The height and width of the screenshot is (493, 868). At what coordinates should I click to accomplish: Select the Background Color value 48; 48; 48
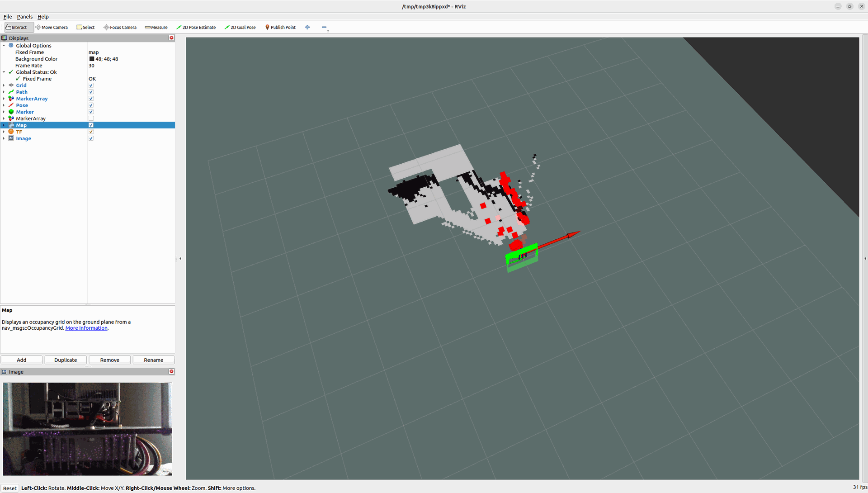[107, 59]
